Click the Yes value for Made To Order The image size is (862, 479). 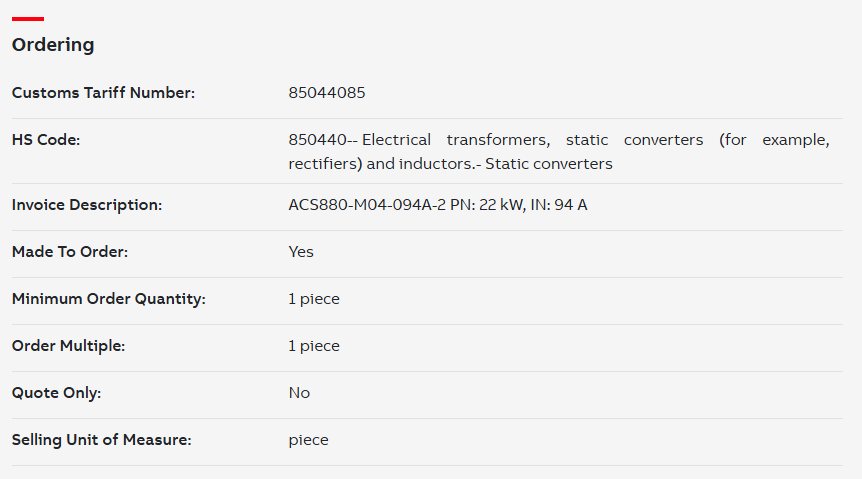pyautogui.click(x=301, y=251)
